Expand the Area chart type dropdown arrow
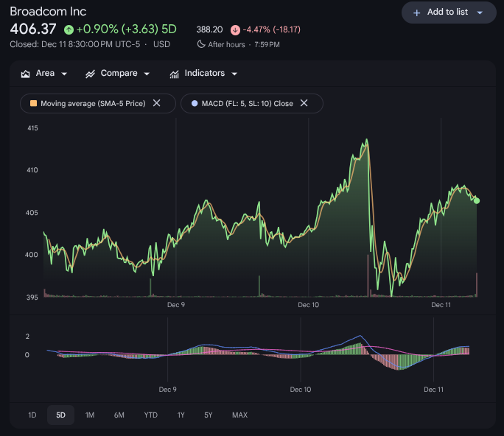 point(64,74)
